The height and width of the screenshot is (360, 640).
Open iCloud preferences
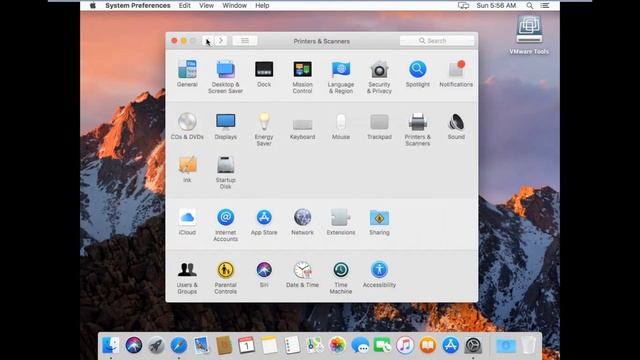(187, 222)
